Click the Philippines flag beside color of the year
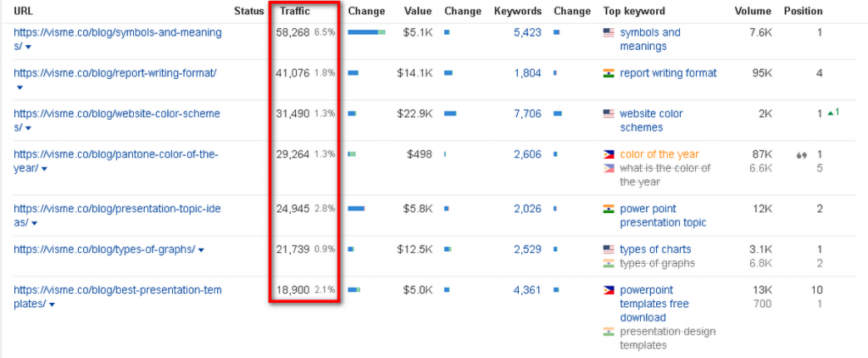Viewport: 868px width, 358px height. pyautogui.click(x=608, y=154)
